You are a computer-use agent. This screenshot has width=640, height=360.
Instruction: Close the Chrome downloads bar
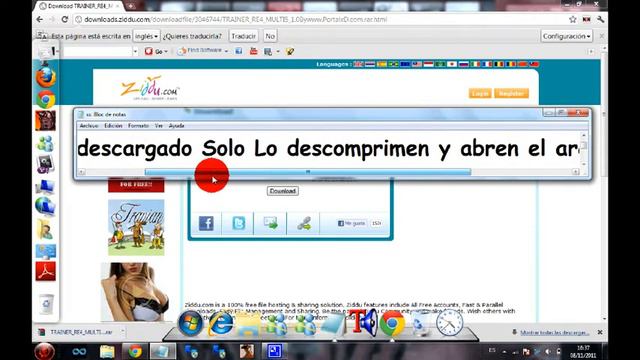600,332
